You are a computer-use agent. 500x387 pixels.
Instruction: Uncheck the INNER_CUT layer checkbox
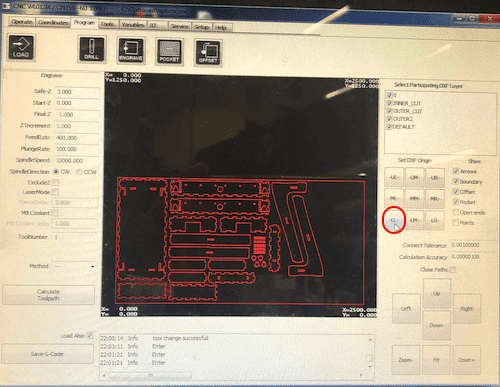point(389,103)
